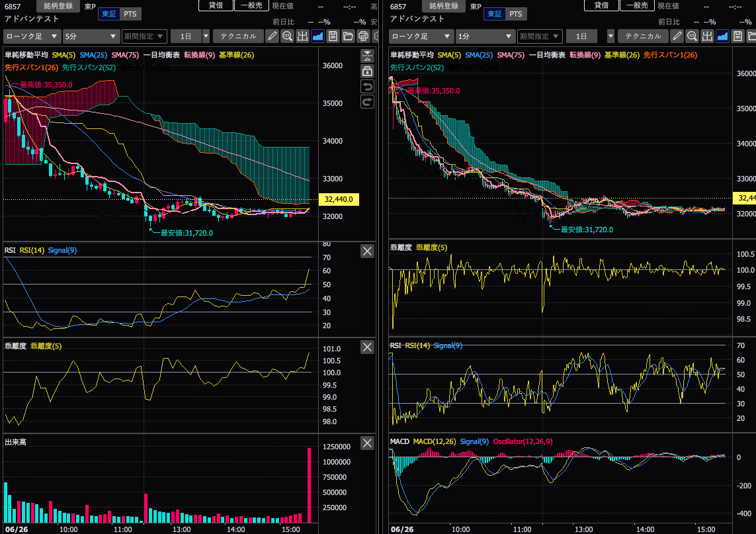Click the 銘柄登録 button in left panel
Image resolution: width=756 pixels, height=534 pixels.
pos(58,6)
